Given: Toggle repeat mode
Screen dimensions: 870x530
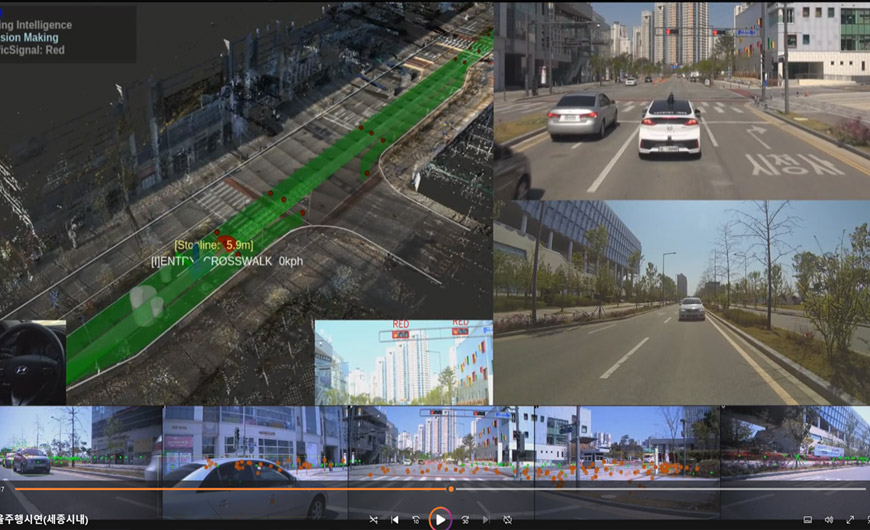Looking at the screenshot, I should pos(508,520).
